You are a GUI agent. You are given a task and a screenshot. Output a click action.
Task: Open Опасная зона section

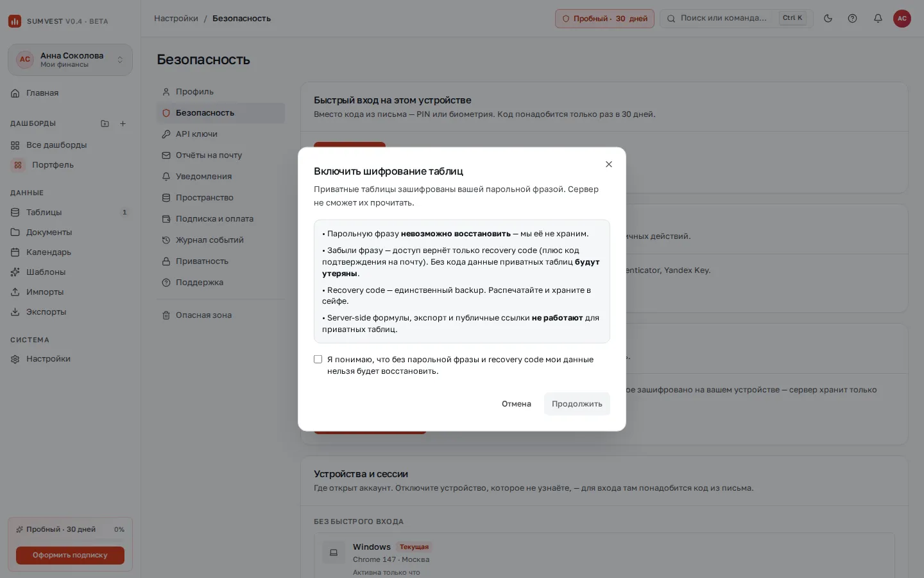221,315
